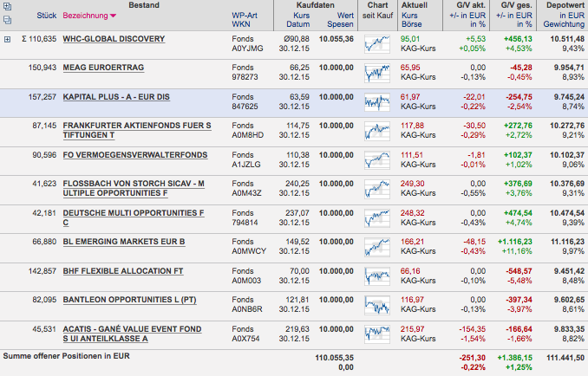Screen dimensions: 588x376
Task: Click the Summe offener Positionen in EUR label
Action: [x=67, y=356]
